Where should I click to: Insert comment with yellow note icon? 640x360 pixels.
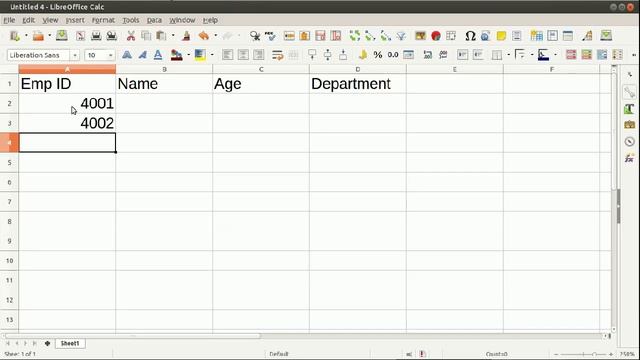[x=501, y=36]
